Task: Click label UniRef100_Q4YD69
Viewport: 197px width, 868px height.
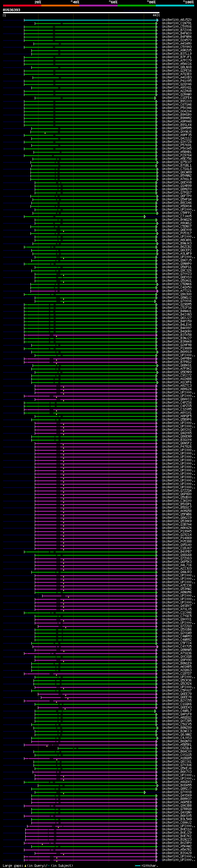Action: pos(176,796)
